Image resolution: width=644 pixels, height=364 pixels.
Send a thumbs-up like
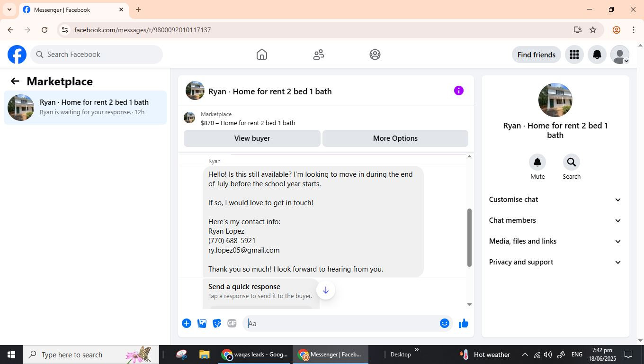pyautogui.click(x=464, y=323)
